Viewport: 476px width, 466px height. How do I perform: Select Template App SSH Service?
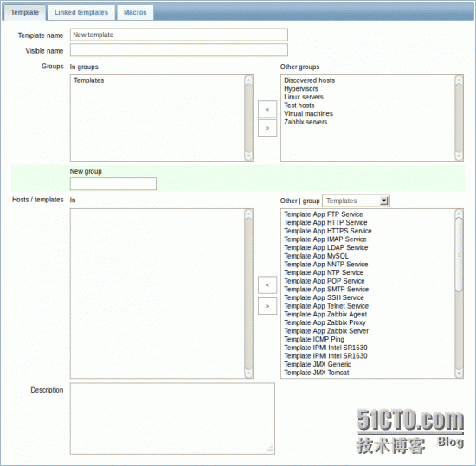point(324,297)
